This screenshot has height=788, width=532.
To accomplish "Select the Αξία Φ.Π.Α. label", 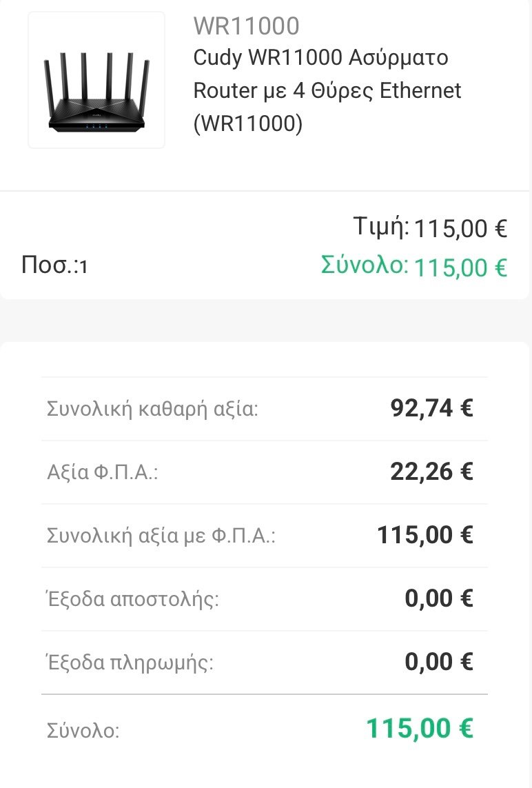I will 103,472.
